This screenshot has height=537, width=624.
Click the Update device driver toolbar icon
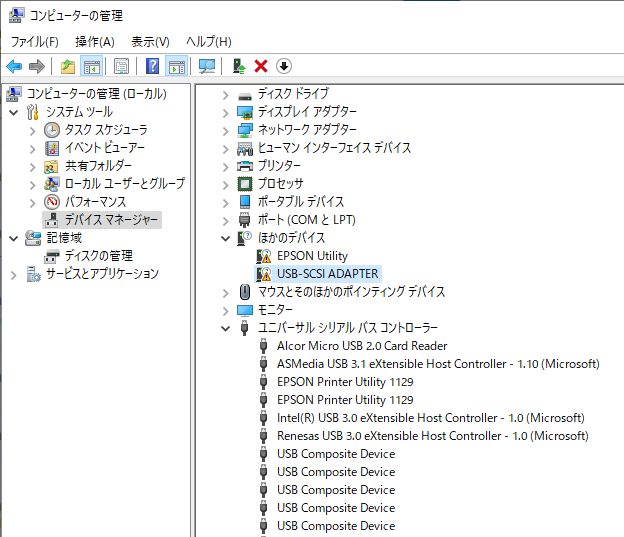[x=238, y=66]
